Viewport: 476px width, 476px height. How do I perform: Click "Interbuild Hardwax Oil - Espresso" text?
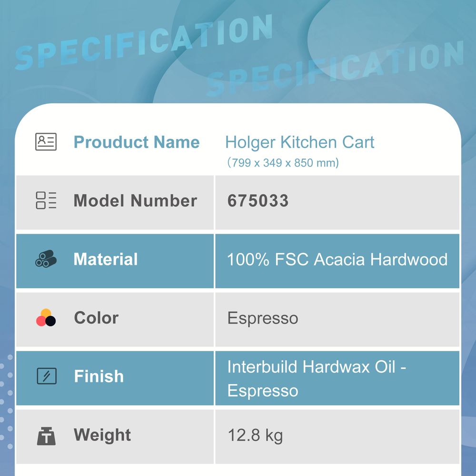[x=316, y=378]
